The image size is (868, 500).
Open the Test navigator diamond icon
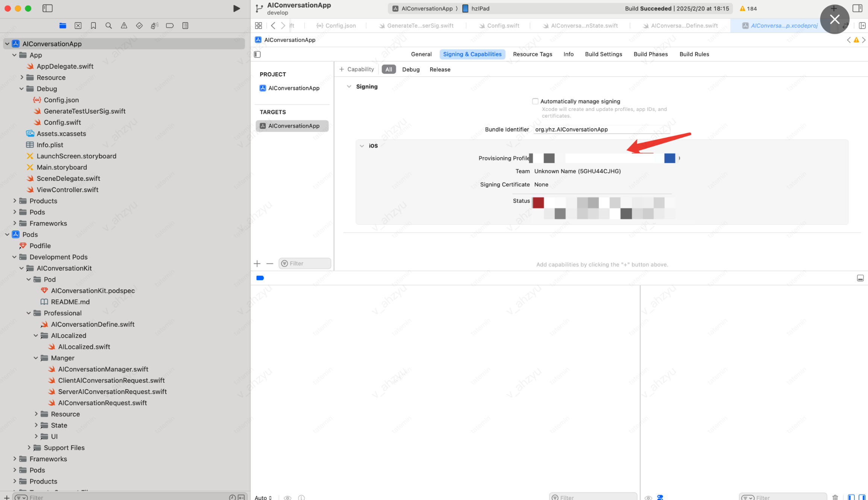[139, 26]
